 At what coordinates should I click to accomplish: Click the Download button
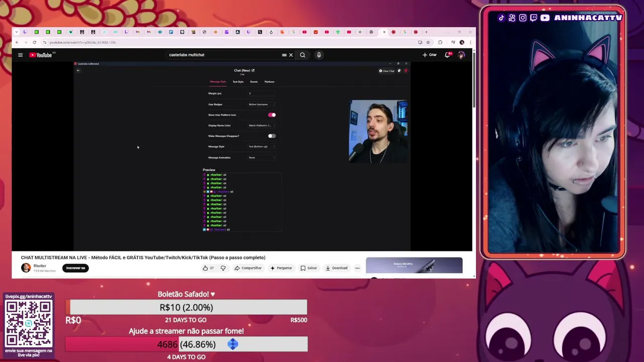(x=337, y=268)
